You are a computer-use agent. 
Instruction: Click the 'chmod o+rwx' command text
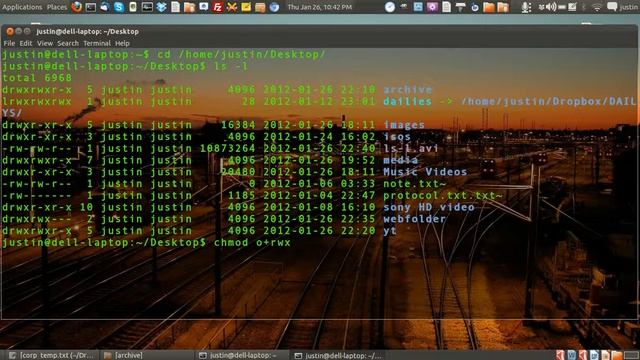pyautogui.click(x=252, y=243)
